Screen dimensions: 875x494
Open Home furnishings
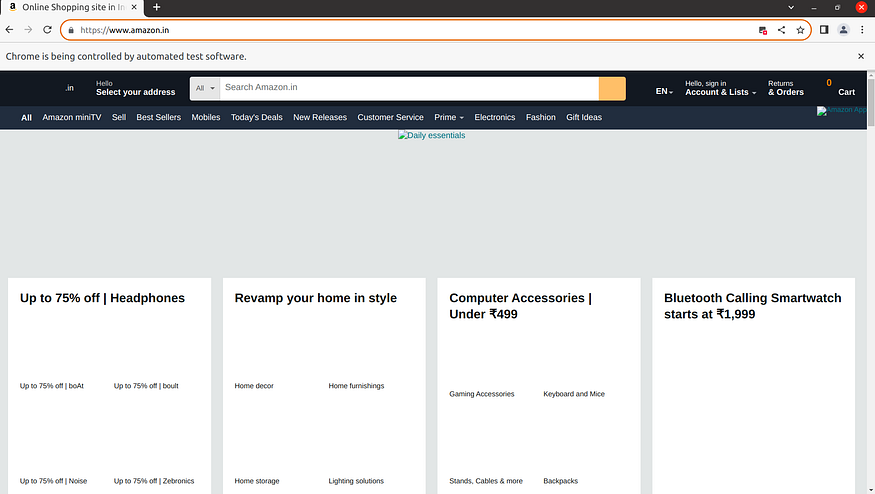click(356, 386)
